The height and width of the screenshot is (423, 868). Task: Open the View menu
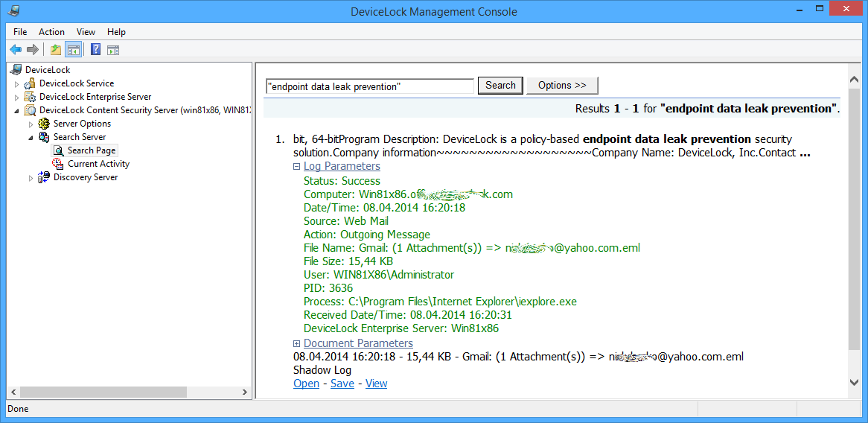(x=86, y=31)
